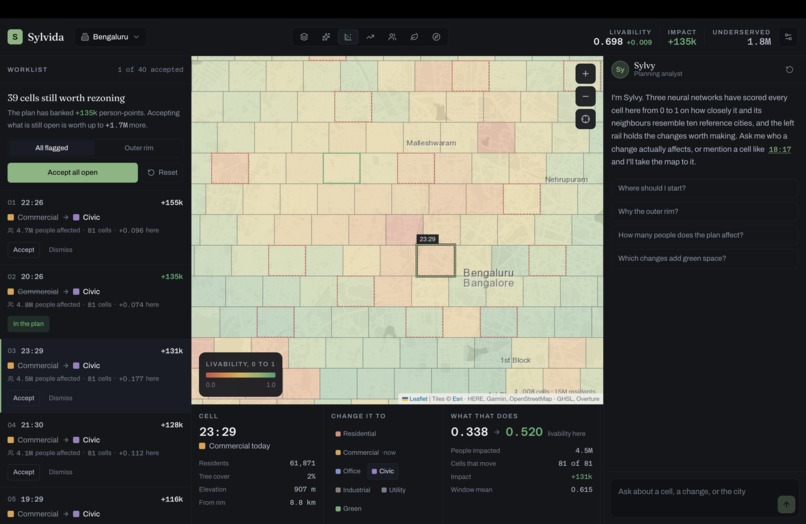Screen dimensions: 806x524
Task: Select worklist row 02 20:26
Action: 95,301
